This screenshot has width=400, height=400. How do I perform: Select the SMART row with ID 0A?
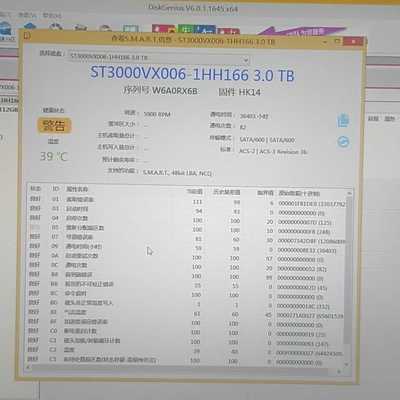(187, 257)
